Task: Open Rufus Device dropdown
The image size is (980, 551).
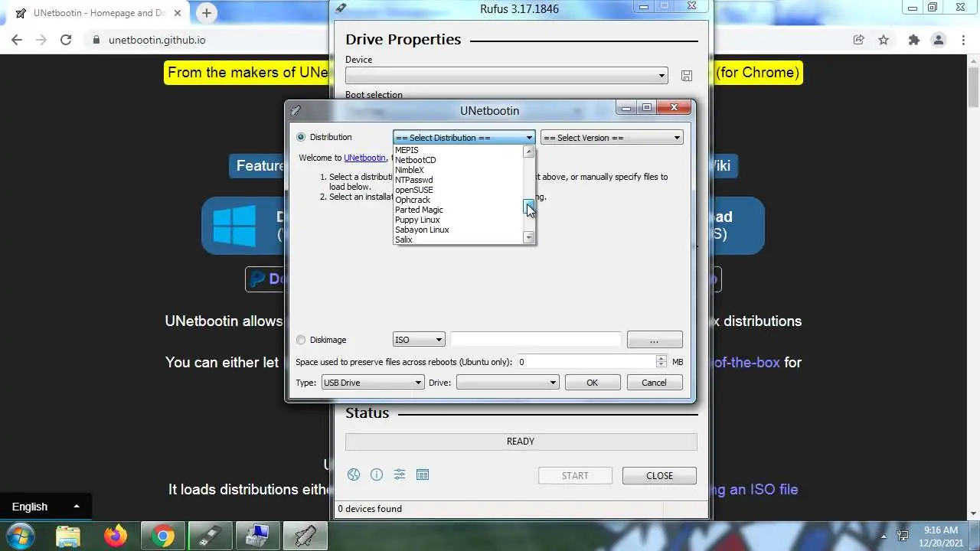Action: tap(507, 76)
